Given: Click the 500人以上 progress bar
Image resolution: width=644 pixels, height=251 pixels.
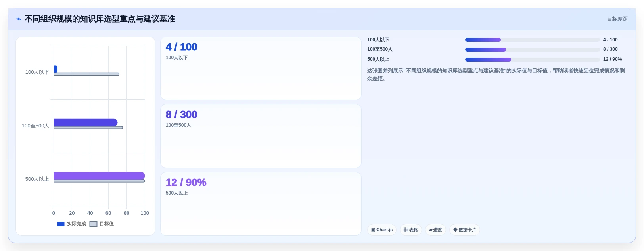Looking at the screenshot, I should (533, 60).
